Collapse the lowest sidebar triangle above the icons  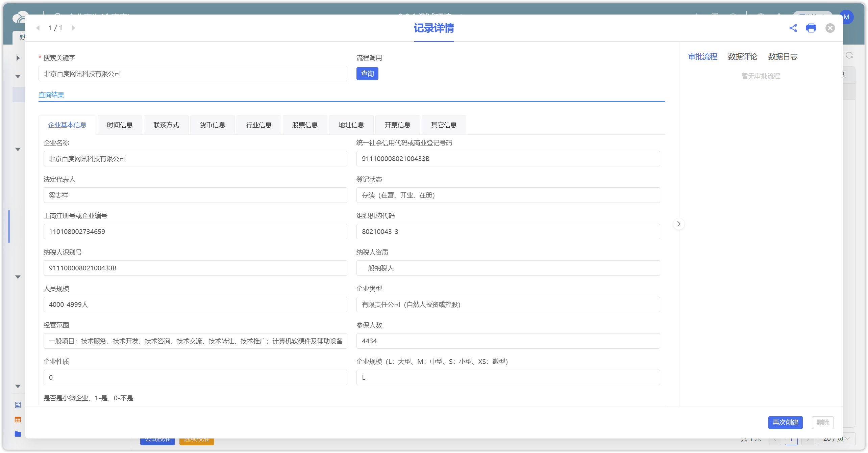click(x=18, y=387)
